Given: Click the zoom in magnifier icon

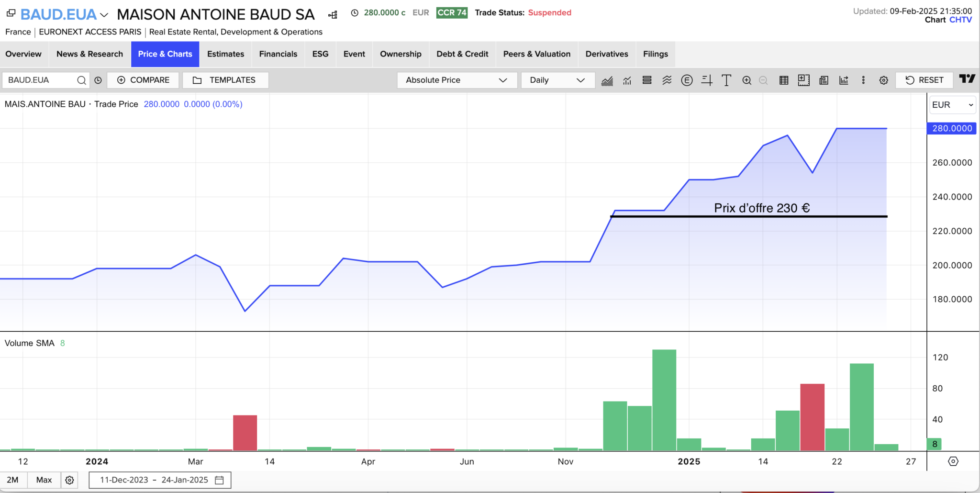Looking at the screenshot, I should [x=746, y=80].
